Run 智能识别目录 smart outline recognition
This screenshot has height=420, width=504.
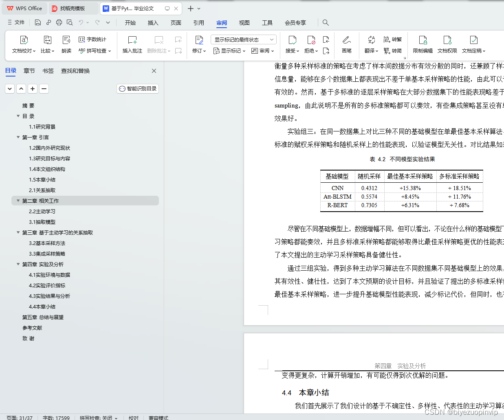click(137, 88)
